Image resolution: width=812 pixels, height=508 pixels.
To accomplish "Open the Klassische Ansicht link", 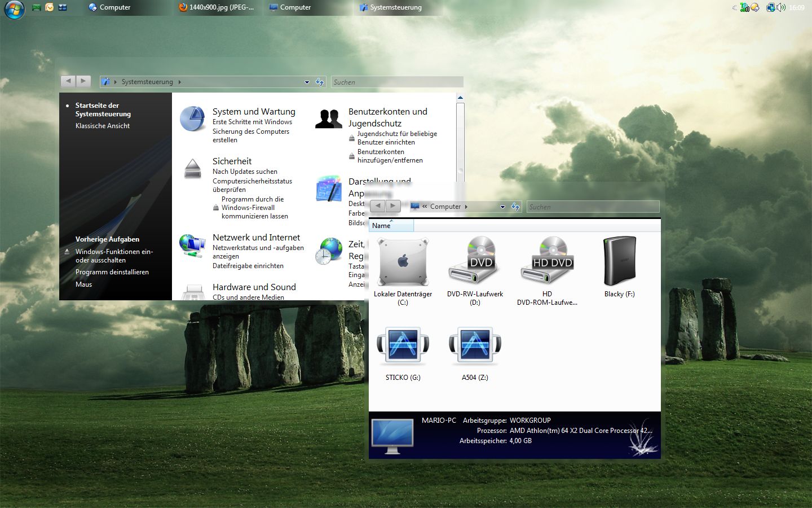I will [x=103, y=126].
